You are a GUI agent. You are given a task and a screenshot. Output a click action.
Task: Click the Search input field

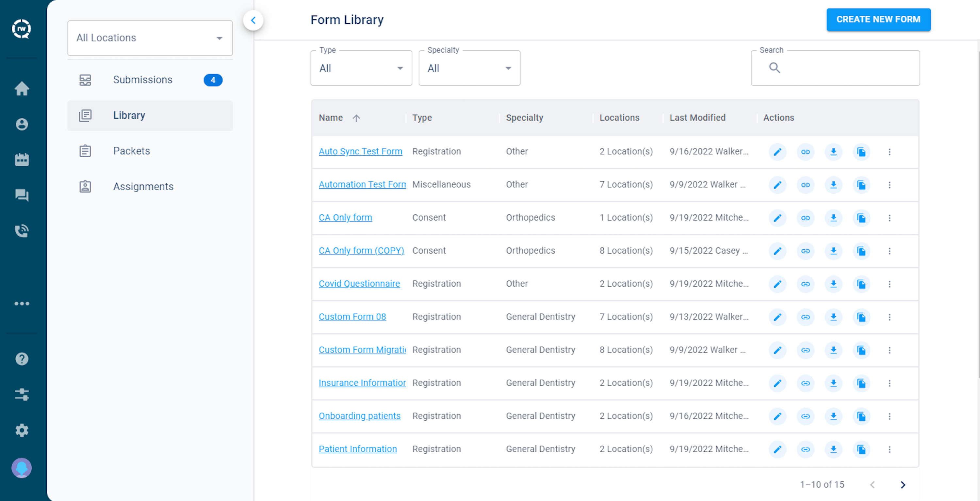(835, 68)
